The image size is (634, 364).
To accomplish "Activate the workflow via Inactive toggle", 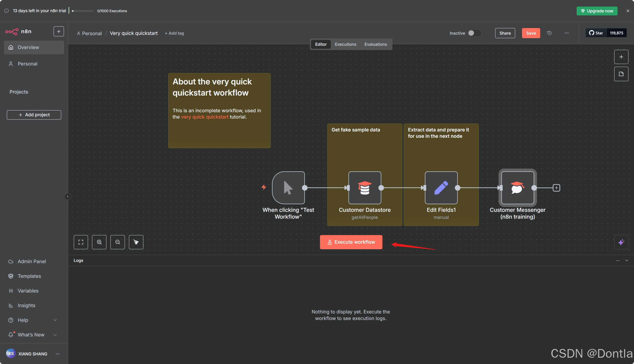I will (474, 33).
